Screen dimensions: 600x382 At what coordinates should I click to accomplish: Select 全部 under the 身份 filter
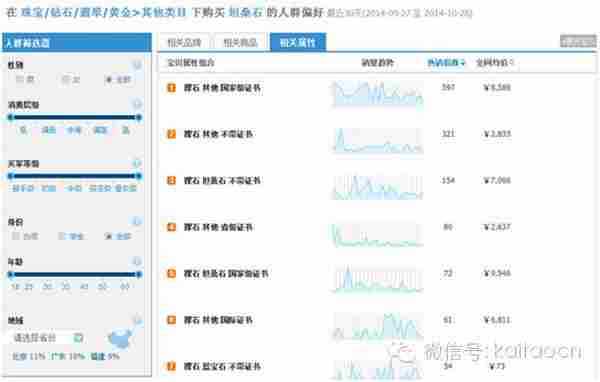pyautogui.click(x=118, y=236)
